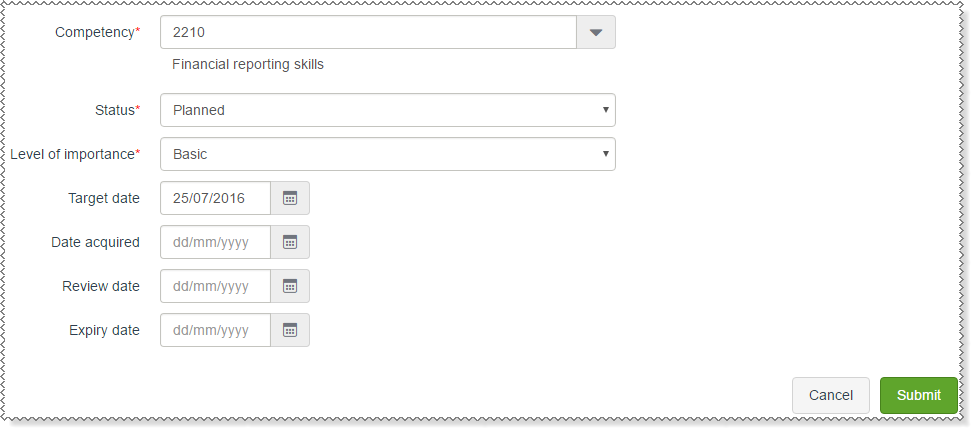Click the Status field label
This screenshot has width=980, height=437.
(115, 110)
